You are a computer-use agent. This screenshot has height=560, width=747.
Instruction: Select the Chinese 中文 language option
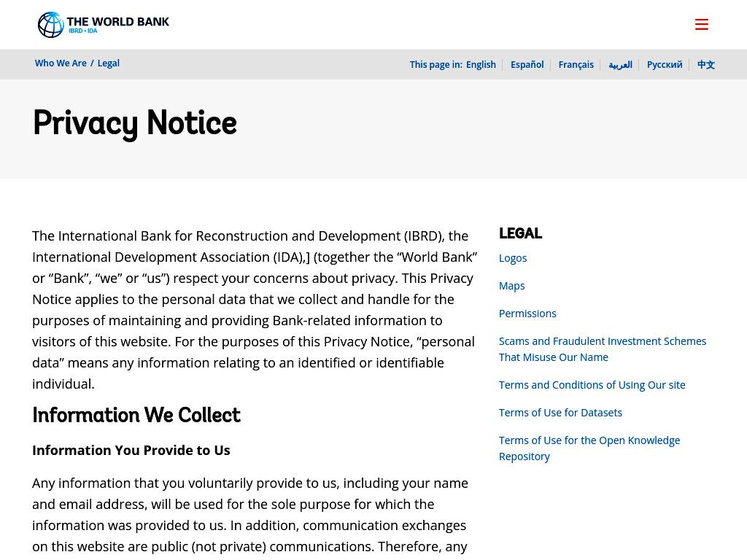tap(706, 65)
